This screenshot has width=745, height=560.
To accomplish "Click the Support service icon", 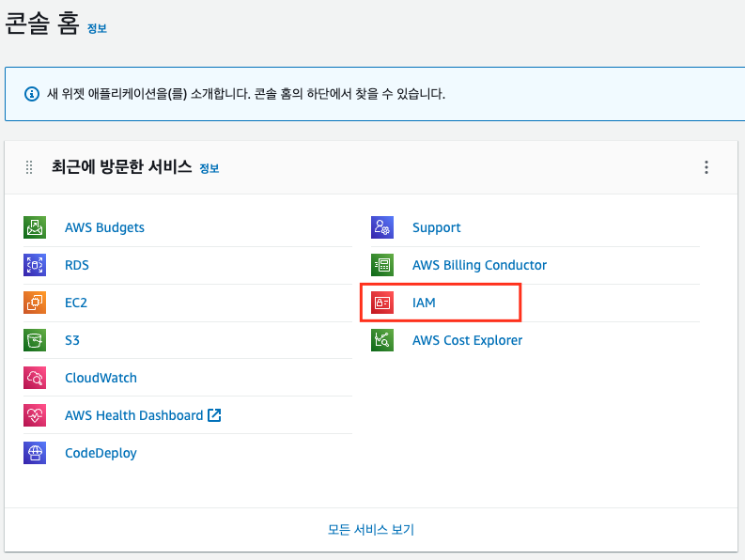I will pyautogui.click(x=382, y=227).
